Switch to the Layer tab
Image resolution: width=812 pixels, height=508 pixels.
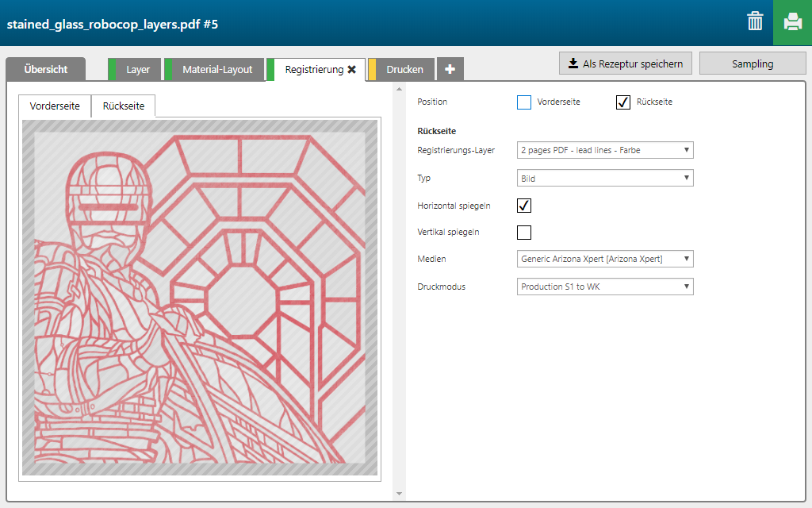(x=135, y=70)
